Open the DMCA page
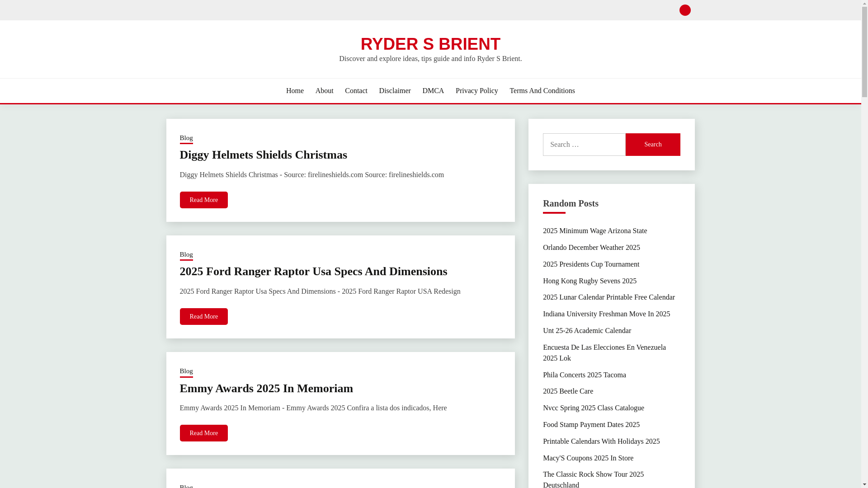The width and height of the screenshot is (868, 488). click(433, 91)
